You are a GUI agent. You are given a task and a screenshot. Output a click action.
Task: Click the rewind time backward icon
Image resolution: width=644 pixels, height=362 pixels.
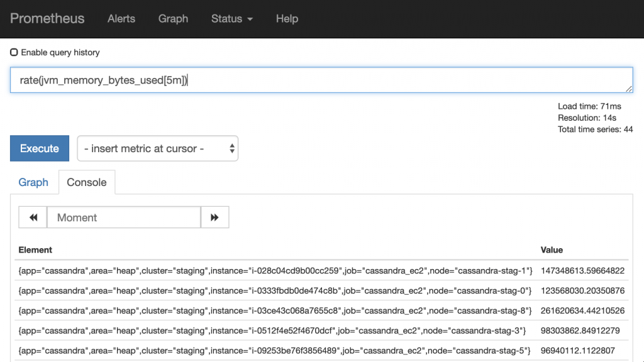[33, 217]
